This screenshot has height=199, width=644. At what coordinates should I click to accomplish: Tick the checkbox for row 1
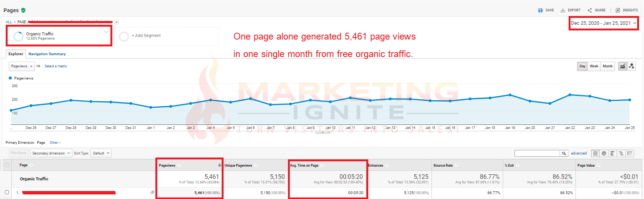coord(7,193)
